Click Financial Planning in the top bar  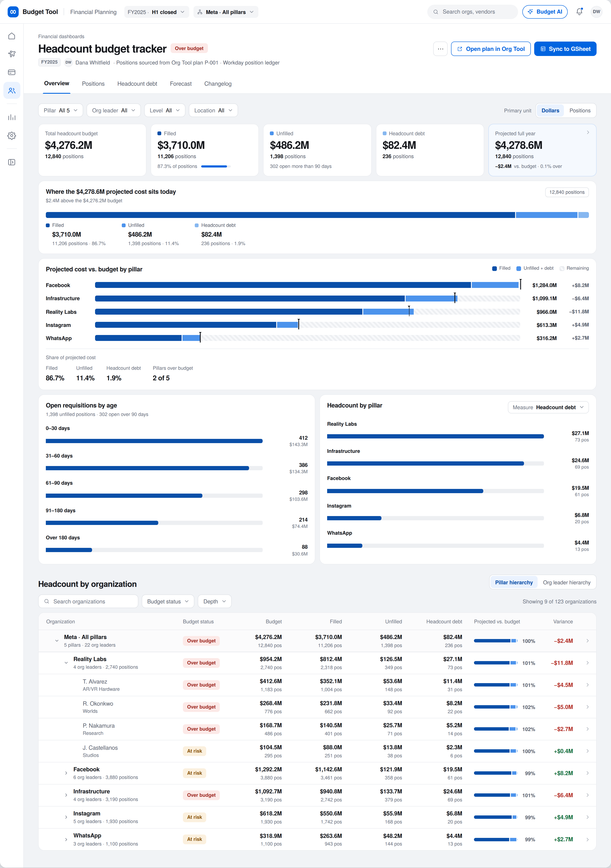pos(93,12)
